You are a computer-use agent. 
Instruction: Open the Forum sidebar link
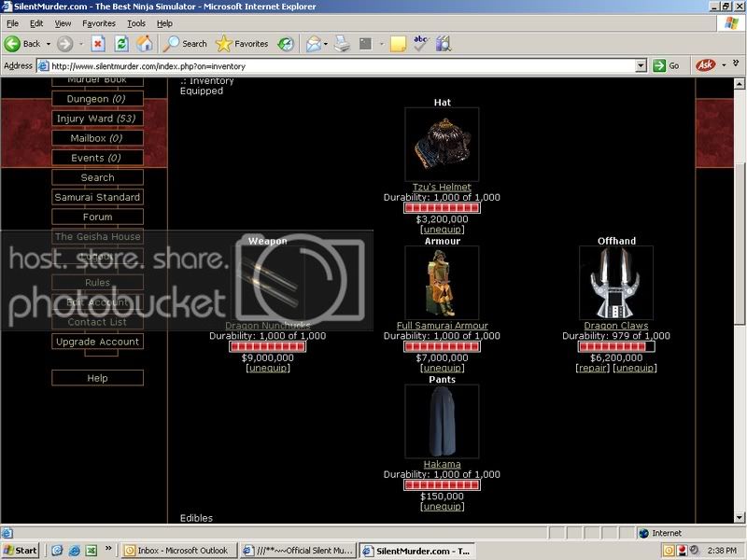(x=97, y=217)
